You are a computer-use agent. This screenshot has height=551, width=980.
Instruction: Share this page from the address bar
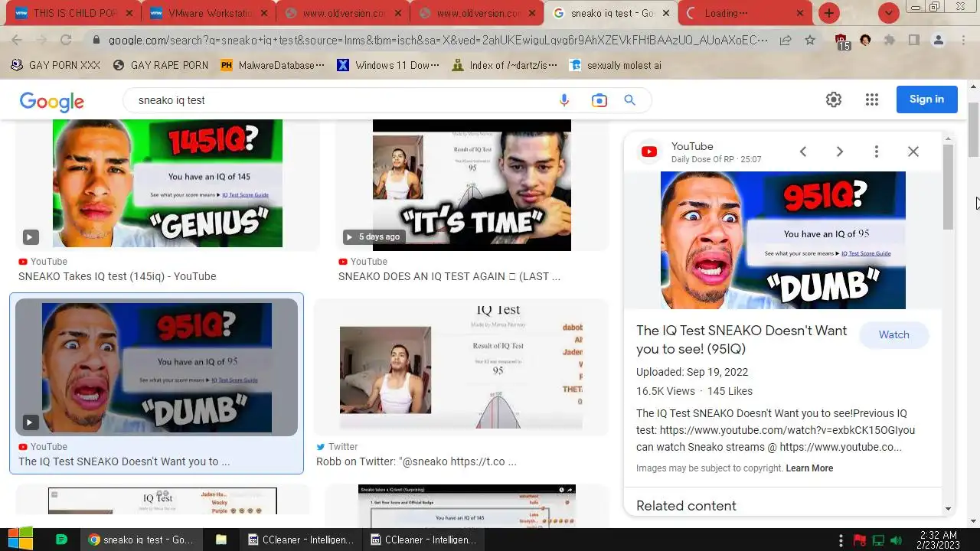pyautogui.click(x=786, y=41)
